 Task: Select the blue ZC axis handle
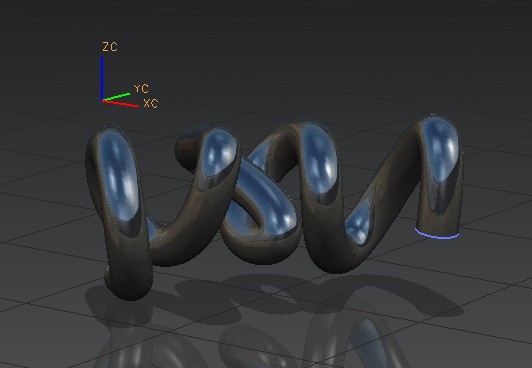click(102, 78)
